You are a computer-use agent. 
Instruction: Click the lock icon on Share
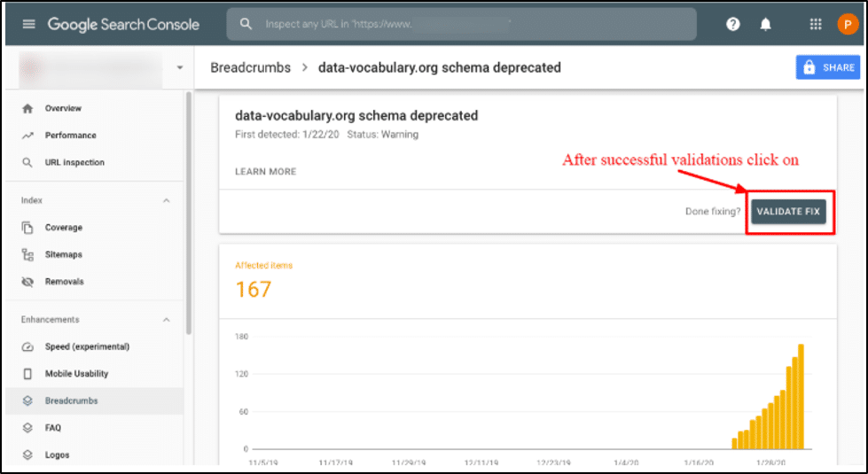point(809,67)
